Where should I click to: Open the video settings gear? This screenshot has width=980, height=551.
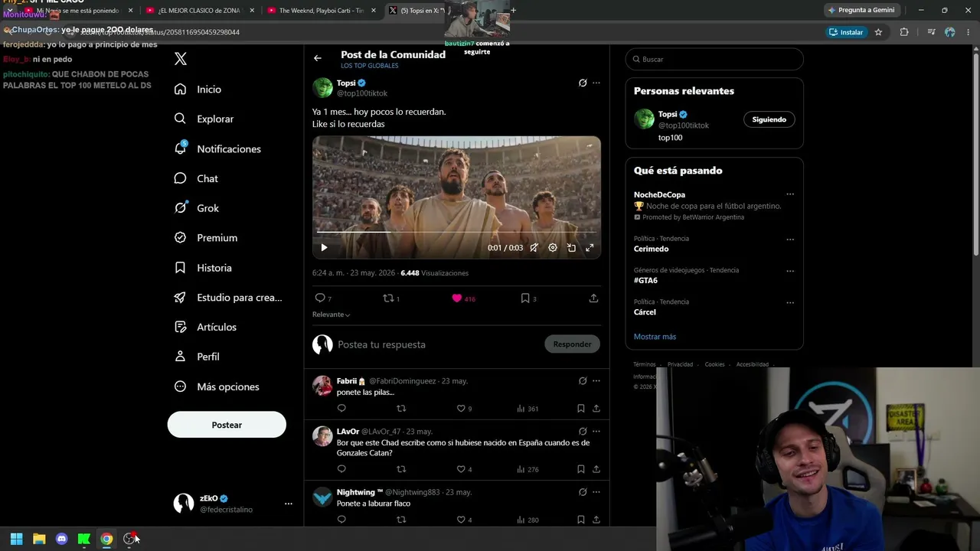(553, 248)
